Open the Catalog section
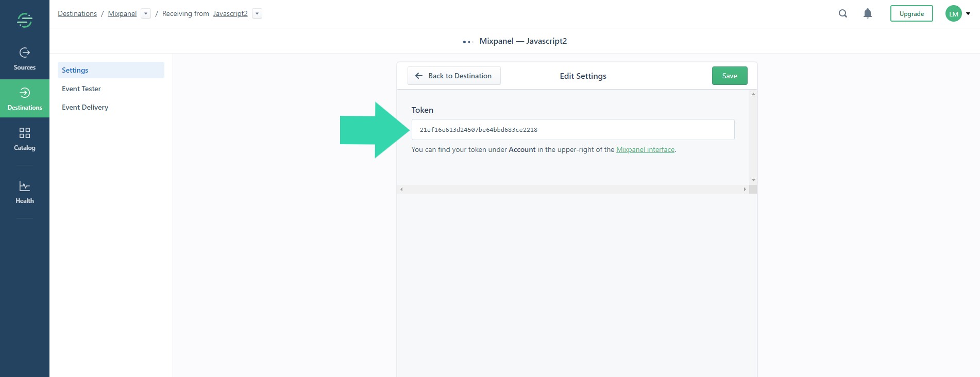The width and height of the screenshot is (980, 377). (25, 139)
